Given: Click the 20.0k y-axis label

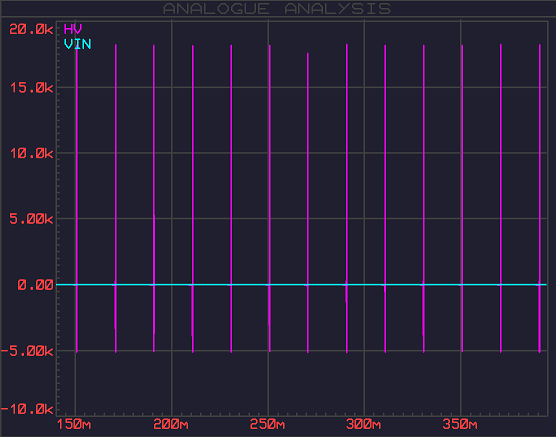Looking at the screenshot, I should coord(31,29).
